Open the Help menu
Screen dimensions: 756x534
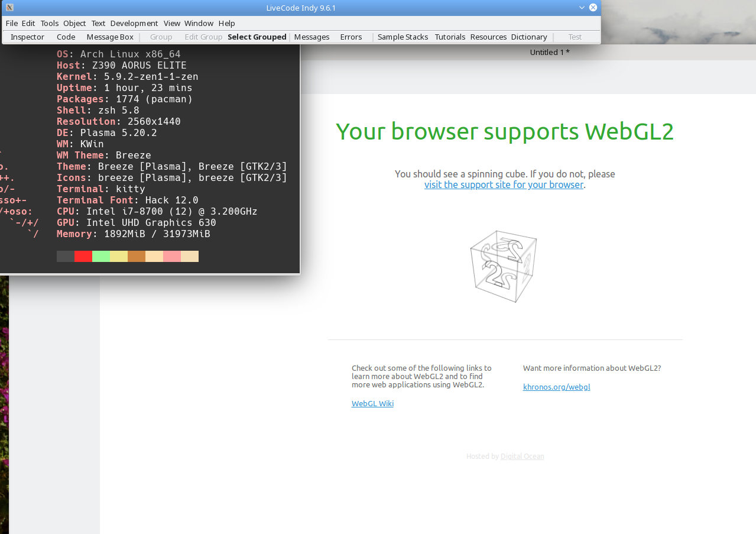point(227,23)
